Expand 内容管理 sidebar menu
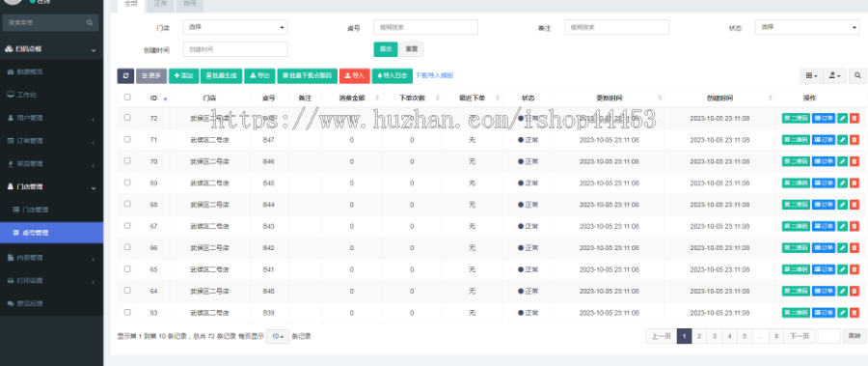This screenshot has height=366, width=868. point(51,257)
